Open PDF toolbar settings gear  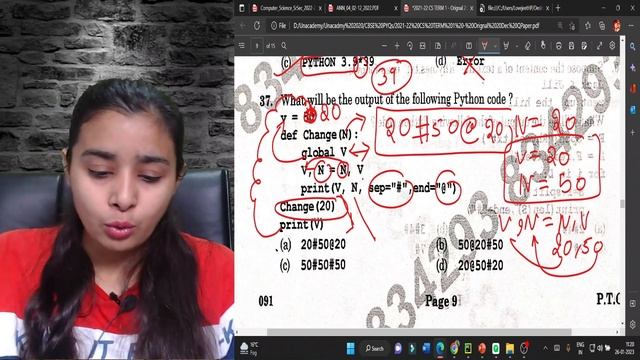(x=612, y=46)
